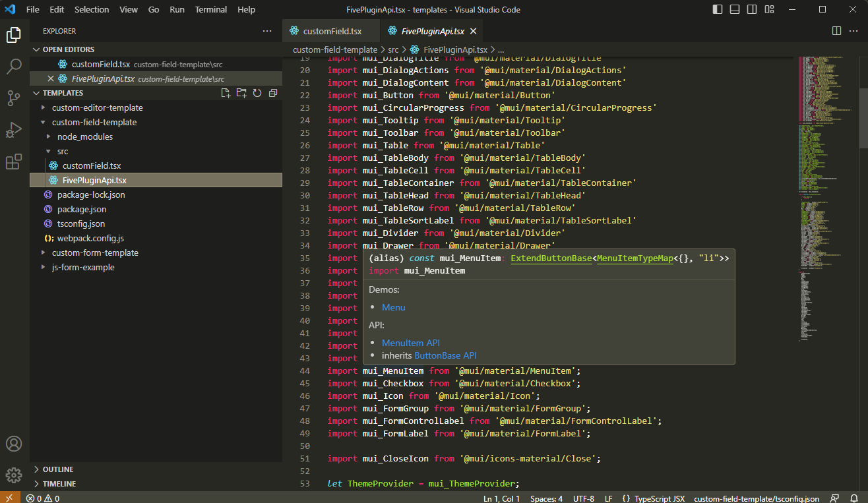Open notifications bell in status bar
The width and height of the screenshot is (868, 503).
[x=854, y=498]
